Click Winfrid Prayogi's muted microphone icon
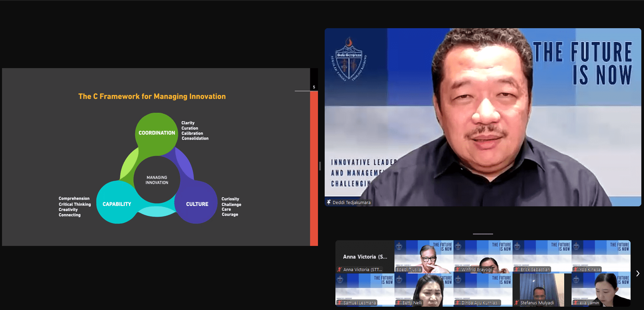 pyautogui.click(x=458, y=269)
